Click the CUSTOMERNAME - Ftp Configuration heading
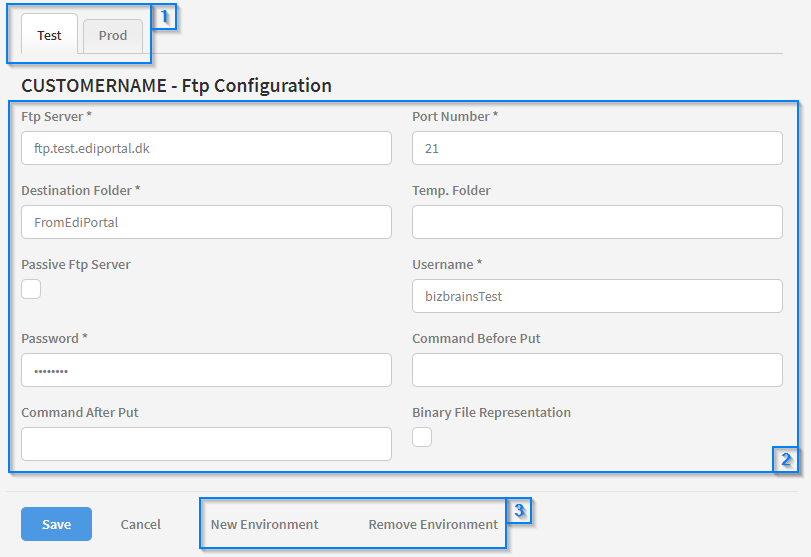Screen dimensions: 811x557 176,86
